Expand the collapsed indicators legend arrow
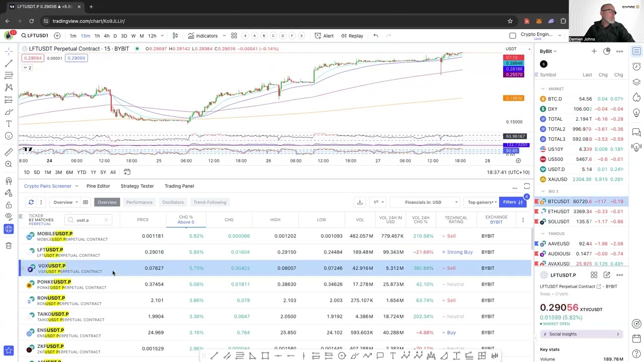Screen dimensions: 644x362 [x=26, y=68]
